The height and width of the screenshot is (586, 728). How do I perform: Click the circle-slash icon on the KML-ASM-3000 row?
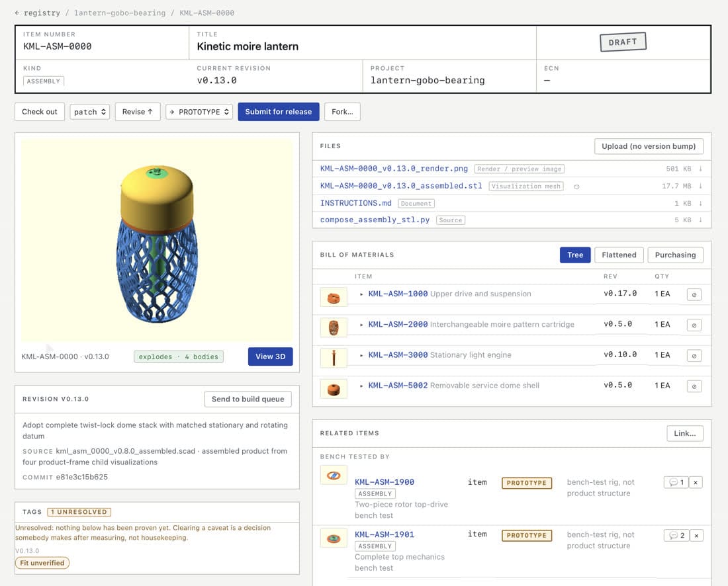694,356
